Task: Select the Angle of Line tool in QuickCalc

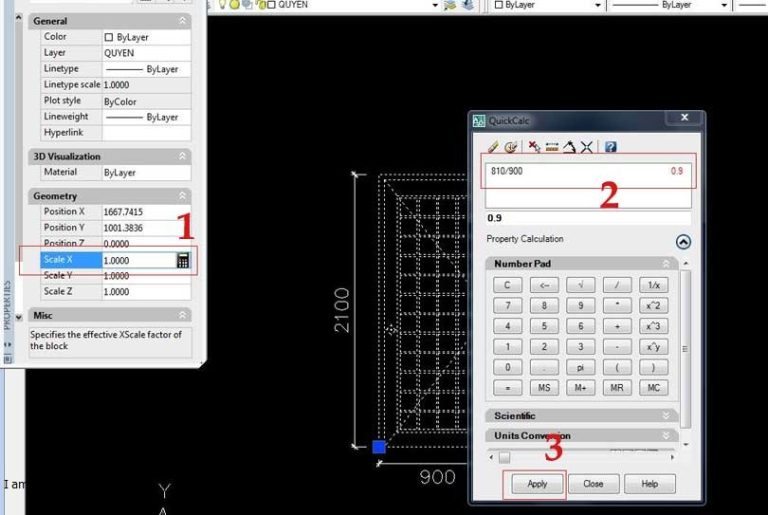Action: tap(569, 147)
